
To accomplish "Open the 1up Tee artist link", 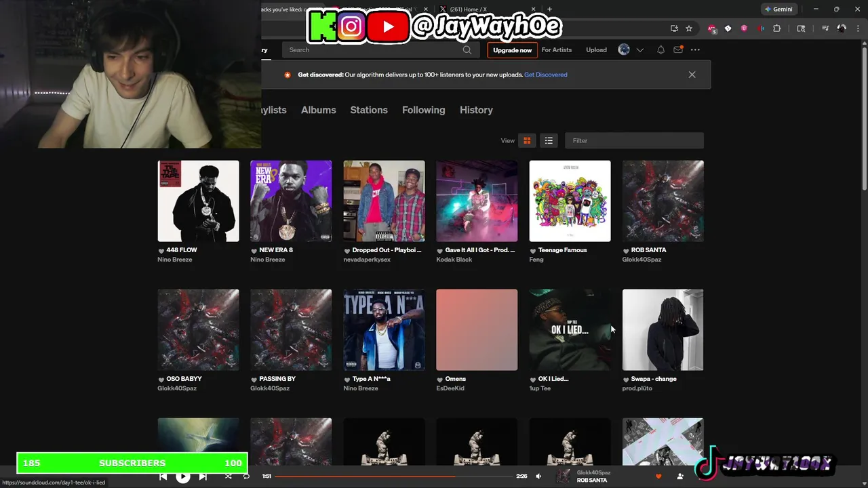I will pos(540,388).
